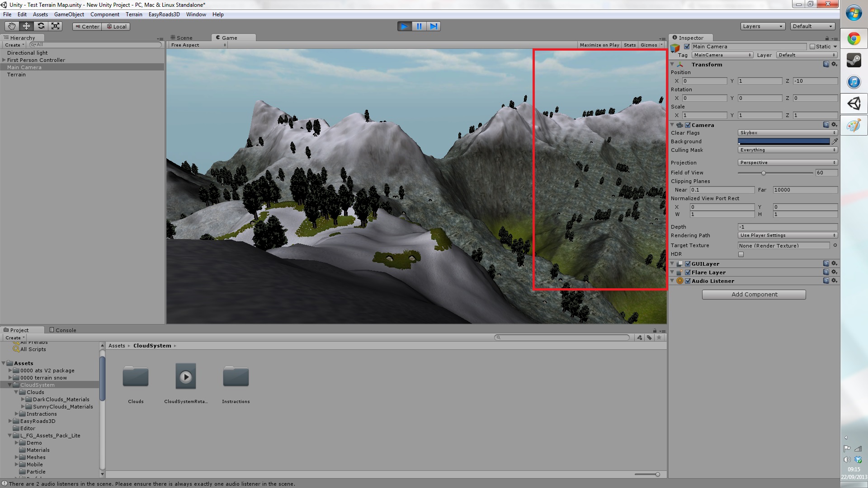868x488 pixels.
Task: Open Target Texture object picker
Action: [835, 245]
